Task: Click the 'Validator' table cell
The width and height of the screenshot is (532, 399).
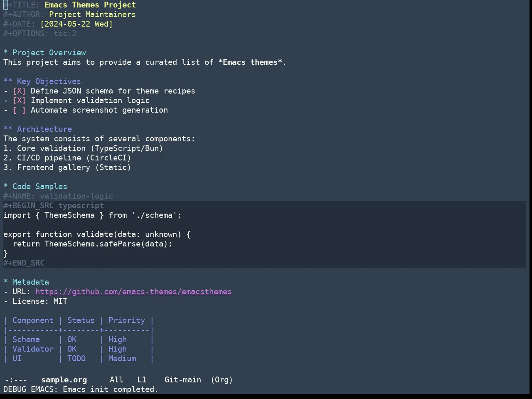Action: 33,349
